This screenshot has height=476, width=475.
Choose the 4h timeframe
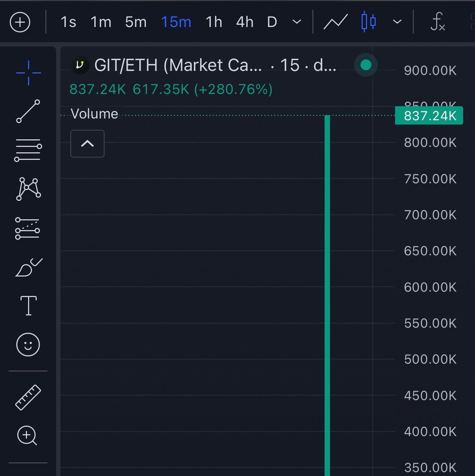[x=245, y=22]
